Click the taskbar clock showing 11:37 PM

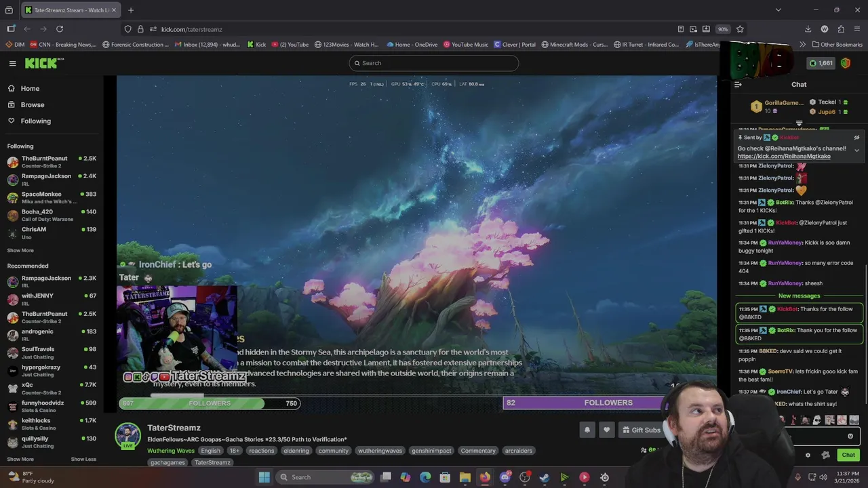coord(848,477)
